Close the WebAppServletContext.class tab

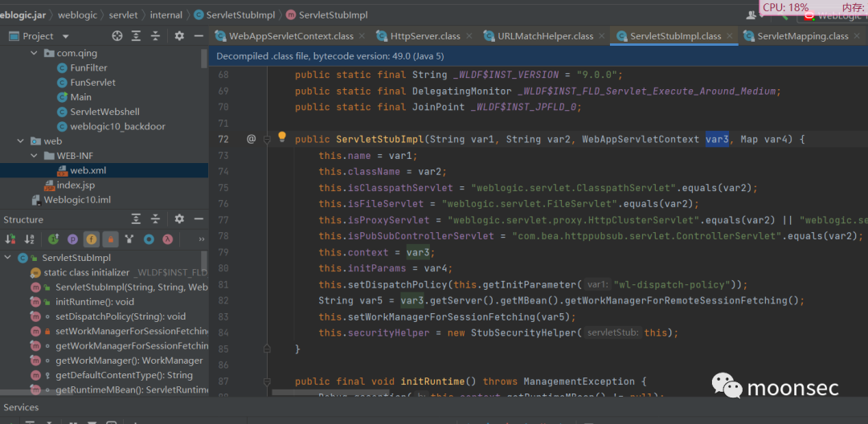click(x=362, y=36)
